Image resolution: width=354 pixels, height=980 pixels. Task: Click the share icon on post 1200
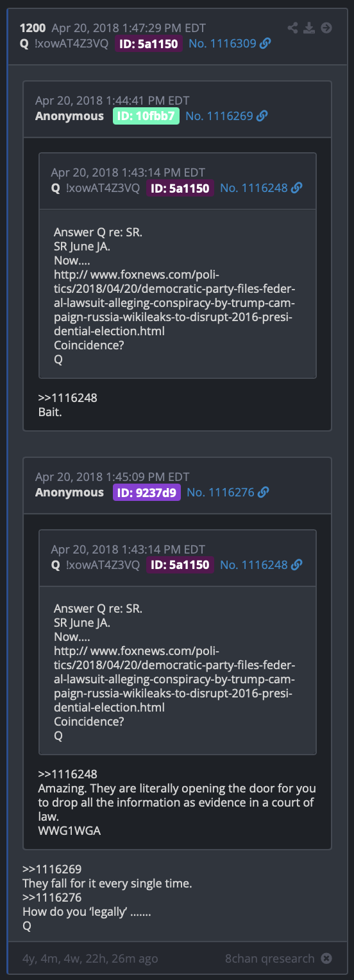[x=293, y=28]
